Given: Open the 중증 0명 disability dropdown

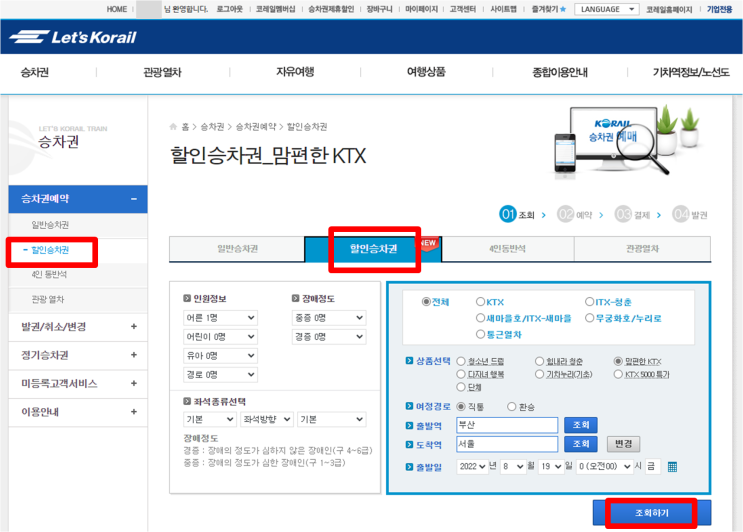Looking at the screenshot, I should tap(329, 318).
